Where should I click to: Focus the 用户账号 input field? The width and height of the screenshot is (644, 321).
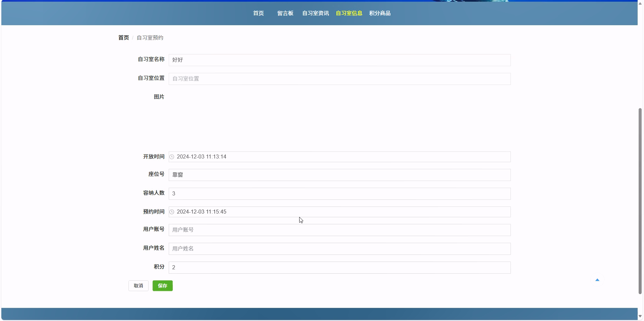click(339, 230)
